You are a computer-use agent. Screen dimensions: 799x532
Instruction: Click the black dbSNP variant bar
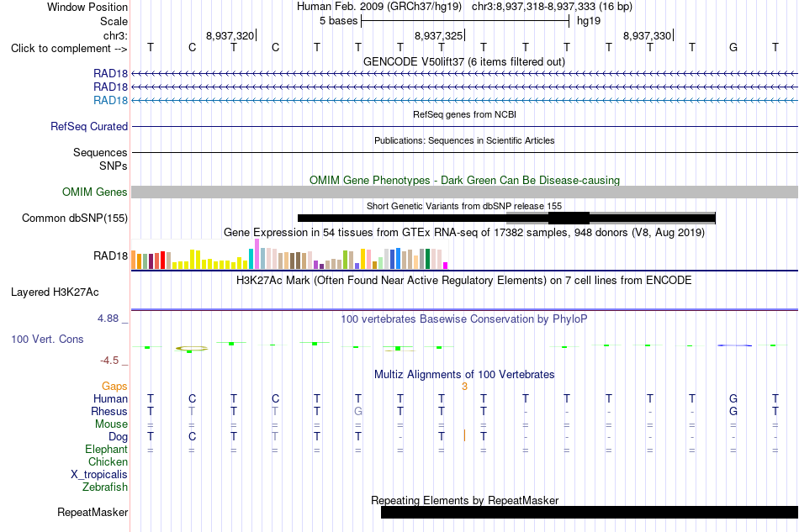[506, 219]
